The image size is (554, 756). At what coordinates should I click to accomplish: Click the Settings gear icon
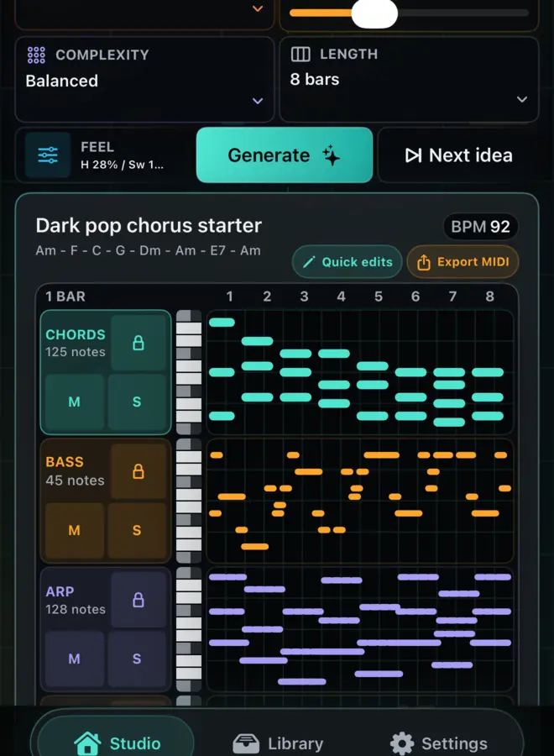coord(402,743)
